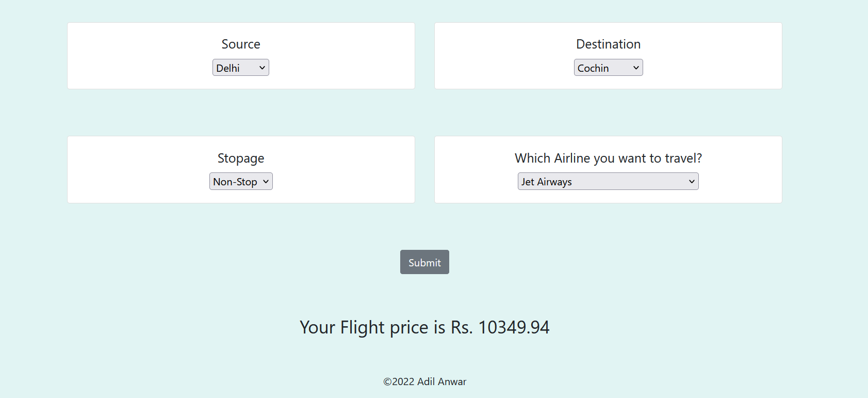Click the Source card heading
Viewport: 868px width, 398px height.
(240, 44)
